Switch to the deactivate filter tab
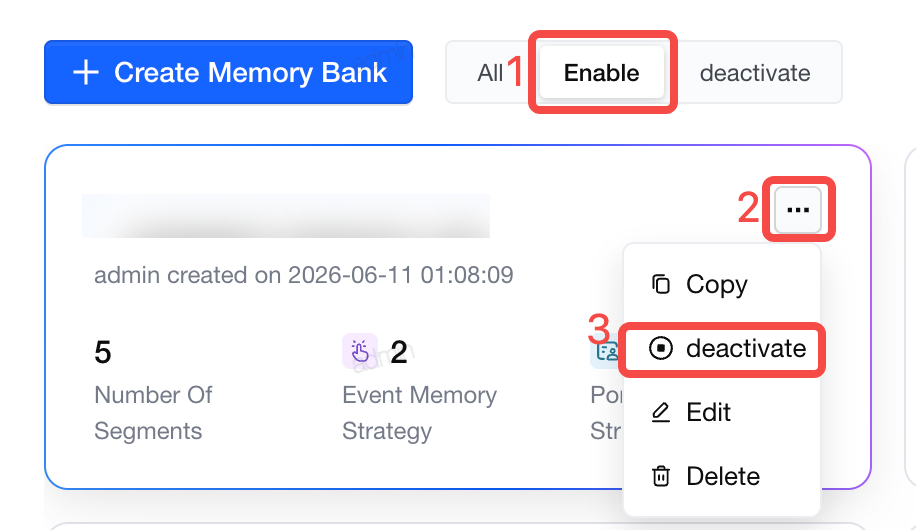Screen dimensions: 916x530 coord(755,73)
